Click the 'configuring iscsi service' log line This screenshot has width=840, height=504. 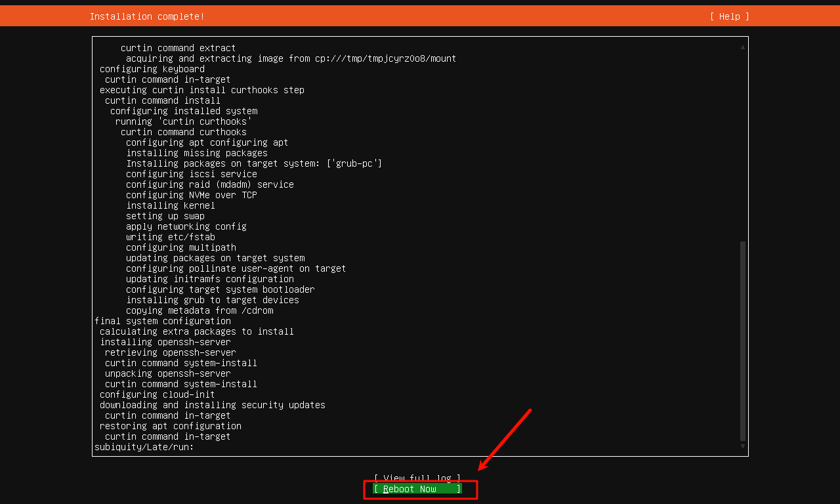coord(192,174)
